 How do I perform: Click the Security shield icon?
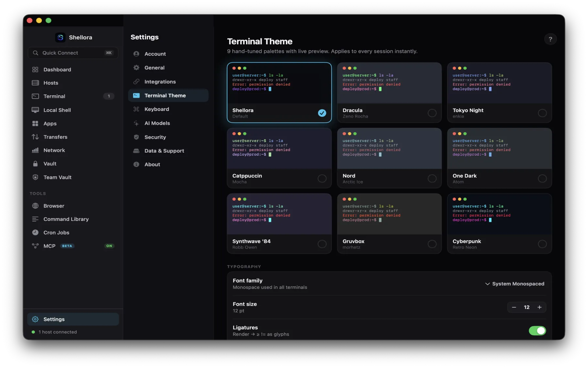(136, 137)
